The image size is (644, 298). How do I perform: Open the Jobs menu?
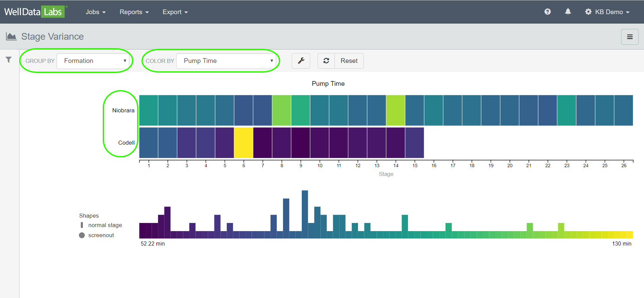(x=95, y=12)
